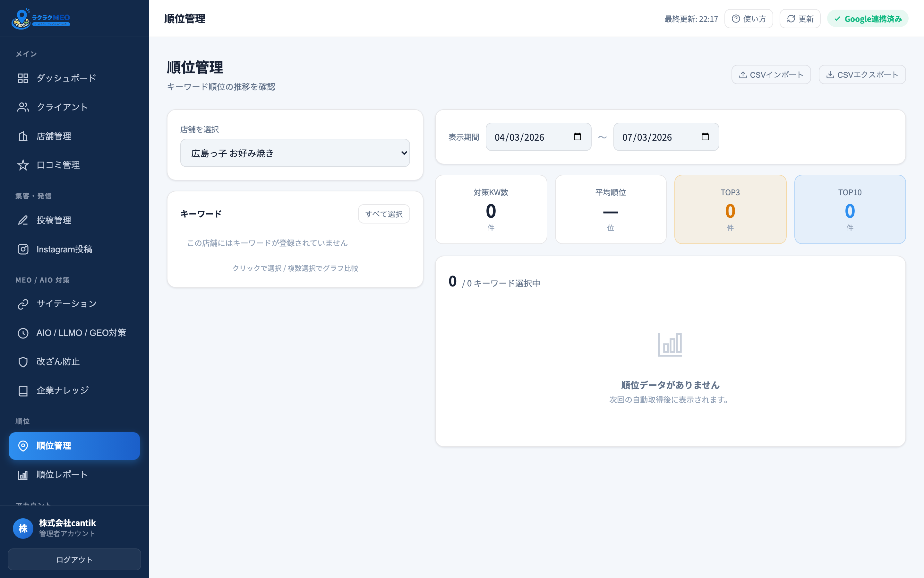Click the 改ざん防止 shield icon
The height and width of the screenshot is (578, 924).
click(x=23, y=362)
